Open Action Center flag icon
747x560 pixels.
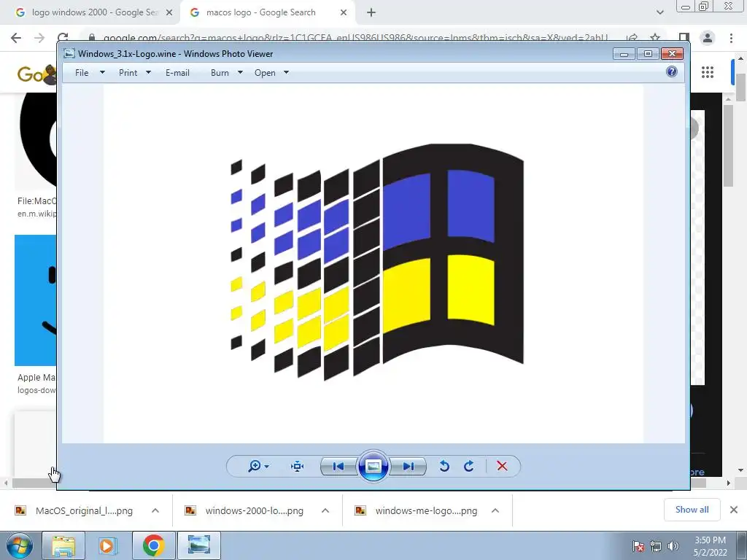pos(638,546)
